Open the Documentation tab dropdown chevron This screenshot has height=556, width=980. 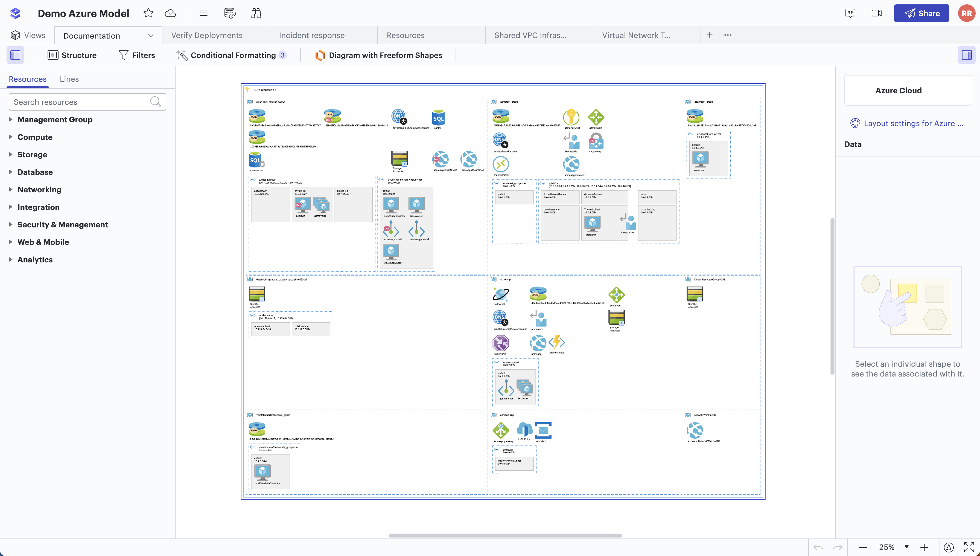pos(151,36)
